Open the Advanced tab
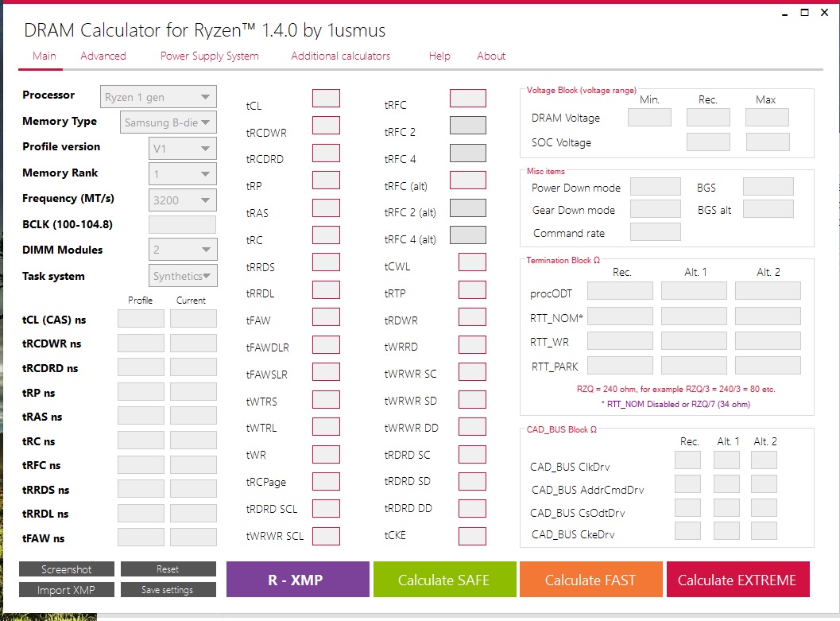The height and width of the screenshot is (621, 840). pyautogui.click(x=103, y=56)
